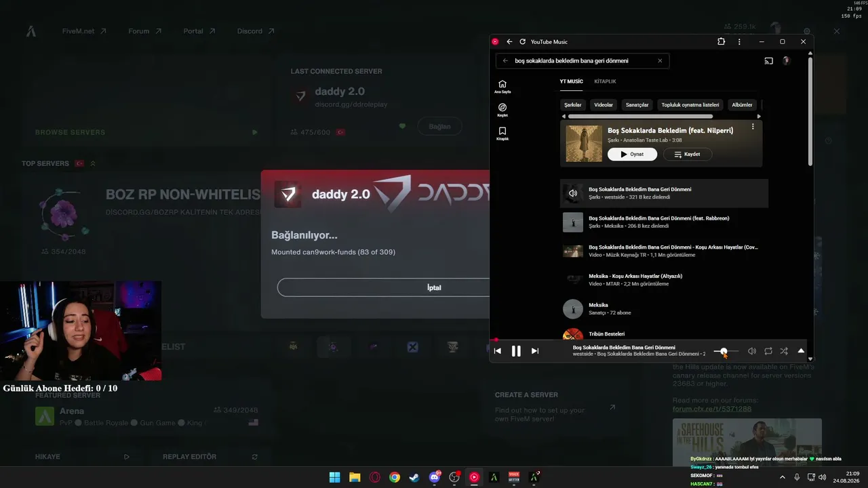Clear the YouTube Music search query
The image size is (868, 488).
(660, 61)
